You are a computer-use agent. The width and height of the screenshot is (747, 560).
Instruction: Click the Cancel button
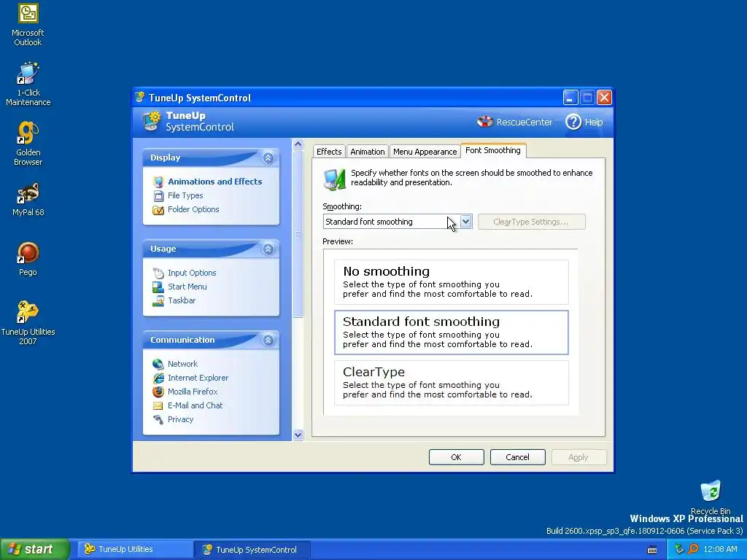pos(517,457)
